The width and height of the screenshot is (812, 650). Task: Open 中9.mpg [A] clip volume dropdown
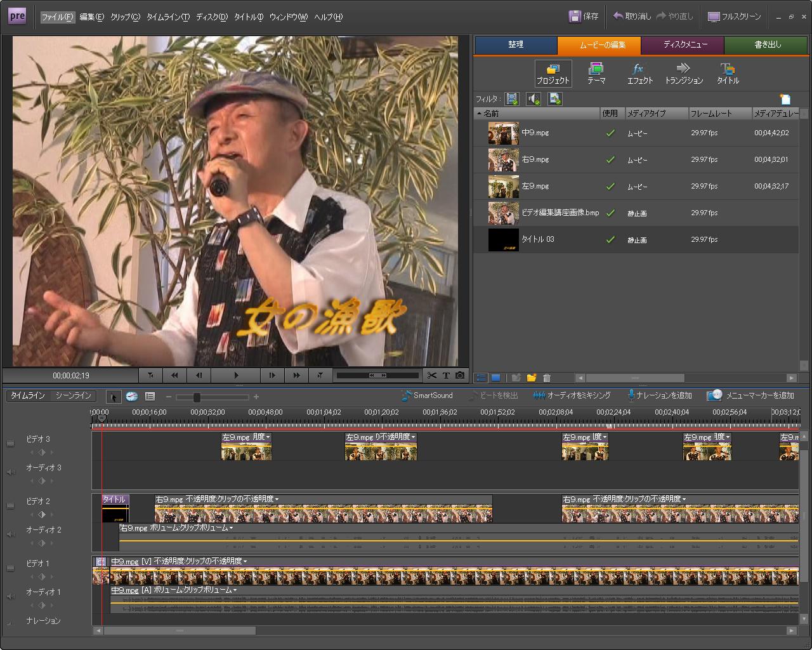[x=235, y=590]
